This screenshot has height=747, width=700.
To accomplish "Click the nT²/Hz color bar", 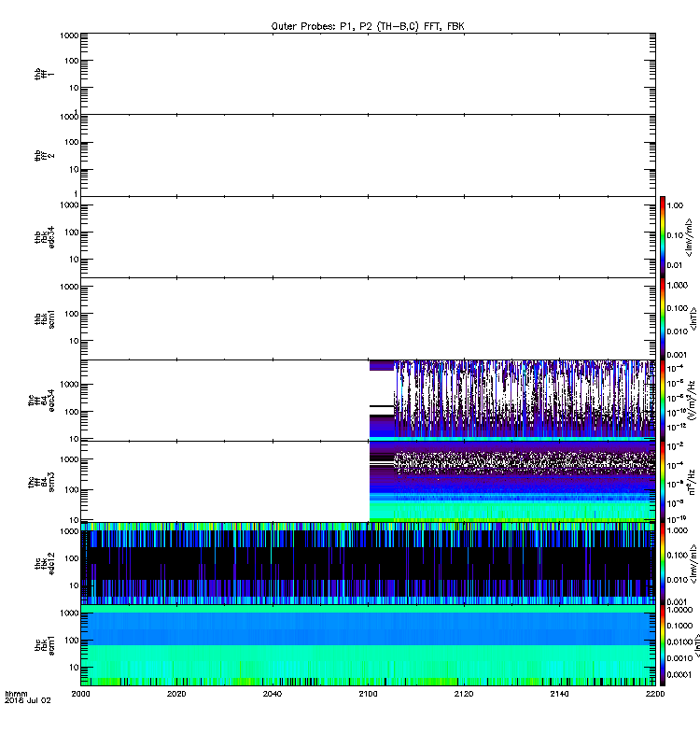I will tap(662, 481).
